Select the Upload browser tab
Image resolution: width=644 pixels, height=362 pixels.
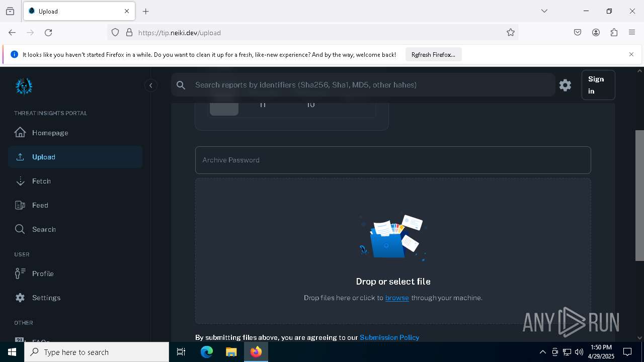coord(79,11)
